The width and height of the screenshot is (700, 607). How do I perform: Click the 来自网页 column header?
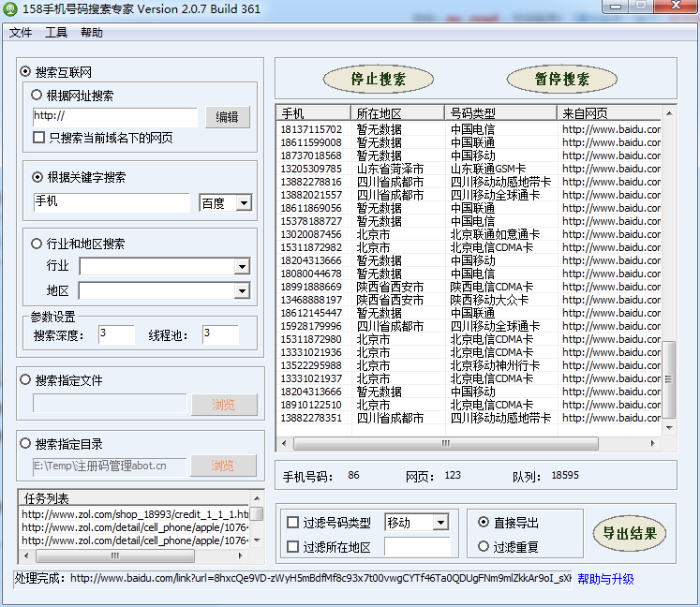click(x=609, y=113)
